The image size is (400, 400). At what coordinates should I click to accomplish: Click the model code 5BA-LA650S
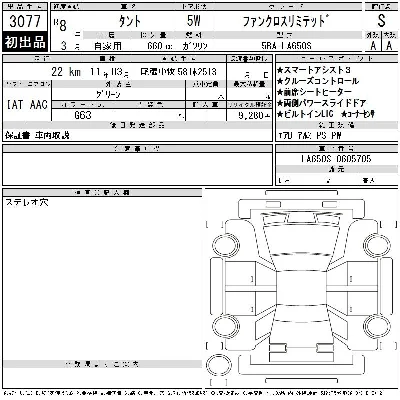[x=286, y=46]
